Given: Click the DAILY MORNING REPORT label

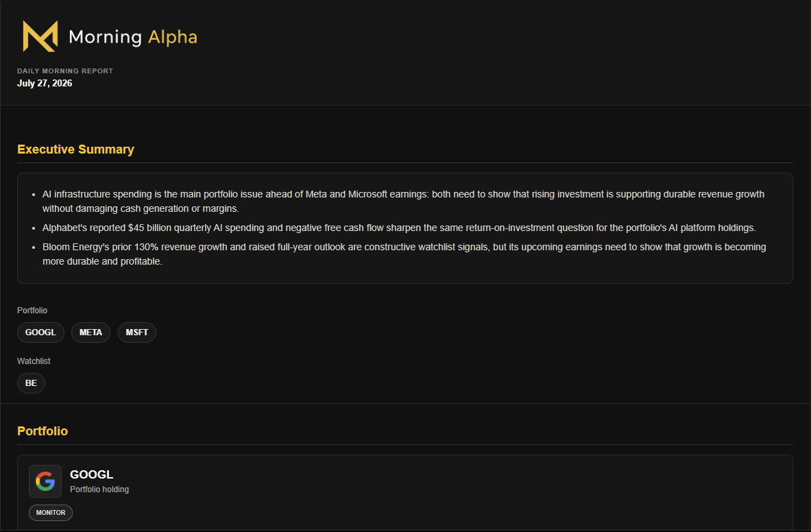Looking at the screenshot, I should click(65, 71).
